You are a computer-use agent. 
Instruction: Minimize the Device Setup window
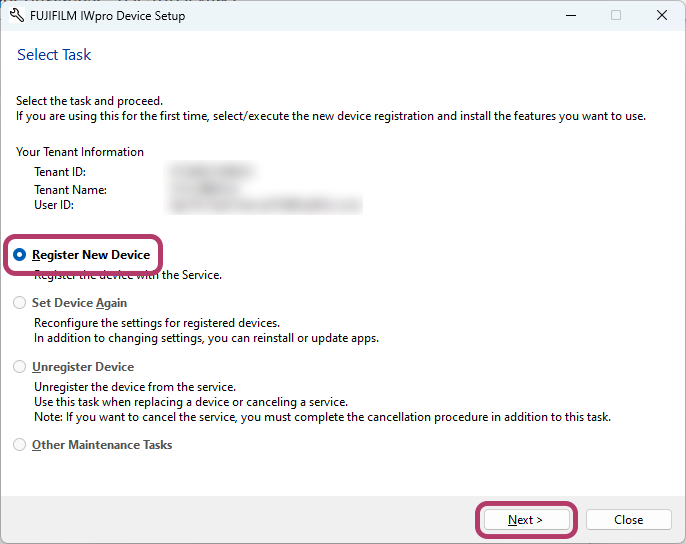point(570,15)
